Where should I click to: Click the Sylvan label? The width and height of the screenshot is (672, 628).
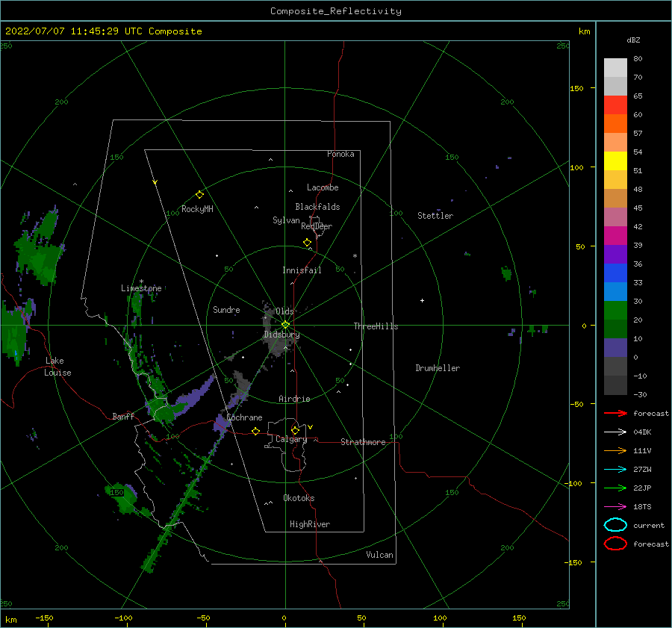coord(286,220)
